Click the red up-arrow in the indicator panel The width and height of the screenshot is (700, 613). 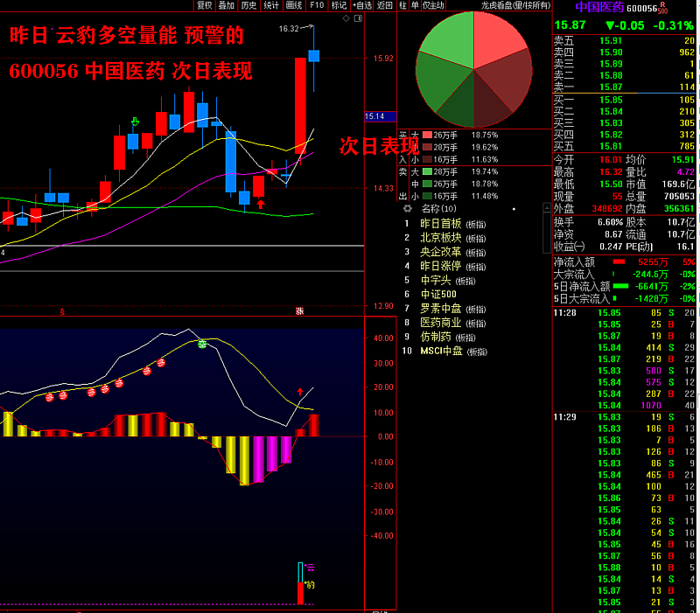300,393
